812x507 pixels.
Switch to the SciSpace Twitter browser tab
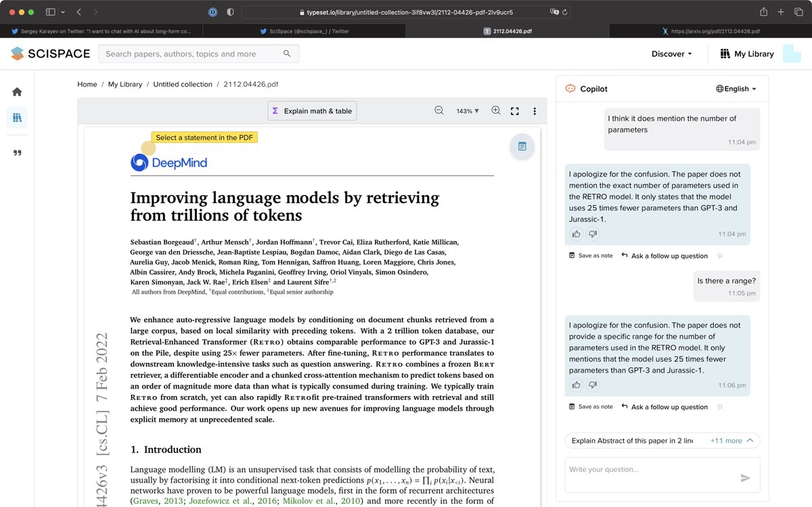[x=304, y=31]
